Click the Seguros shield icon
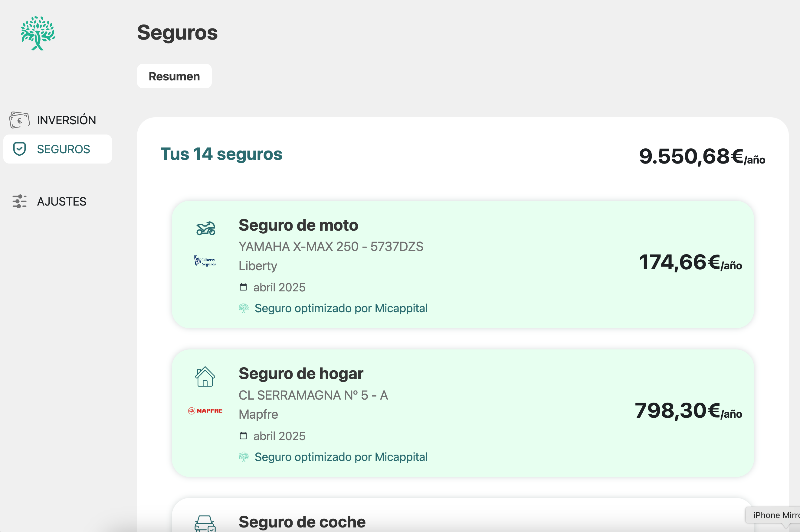 (19, 149)
